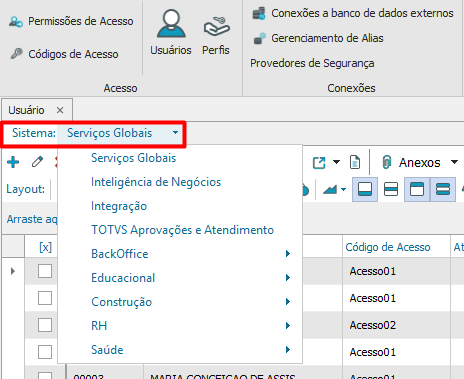The width and height of the screenshot is (464, 379).
Task: Open the Perfis hand-with-key icon
Action: pyautogui.click(x=216, y=26)
